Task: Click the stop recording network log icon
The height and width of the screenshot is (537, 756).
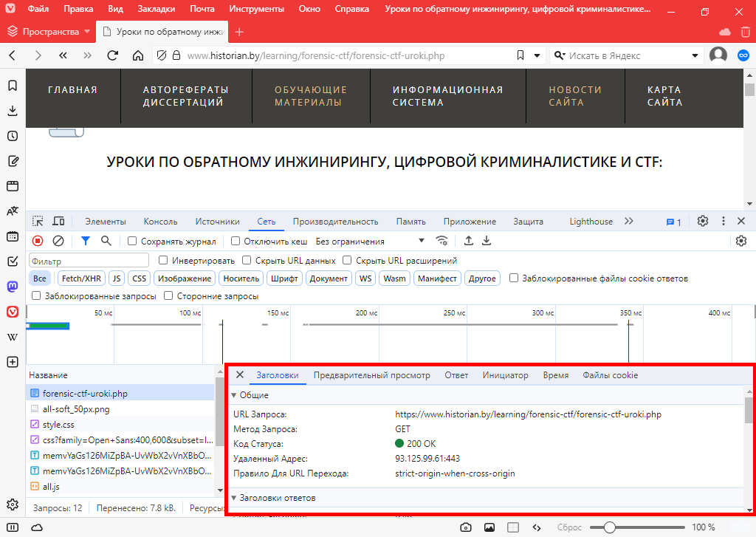Action: (38, 241)
